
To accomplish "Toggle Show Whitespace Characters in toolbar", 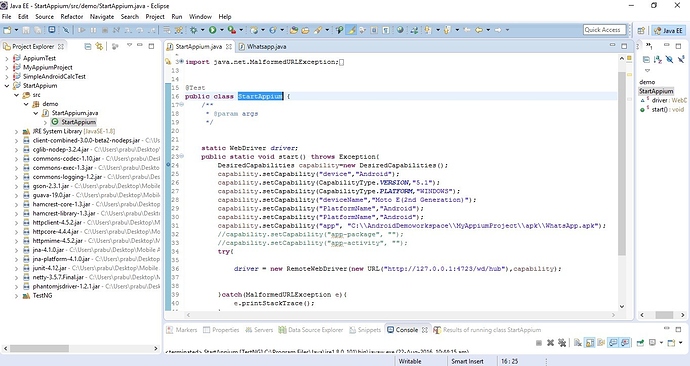I will coord(386,30).
